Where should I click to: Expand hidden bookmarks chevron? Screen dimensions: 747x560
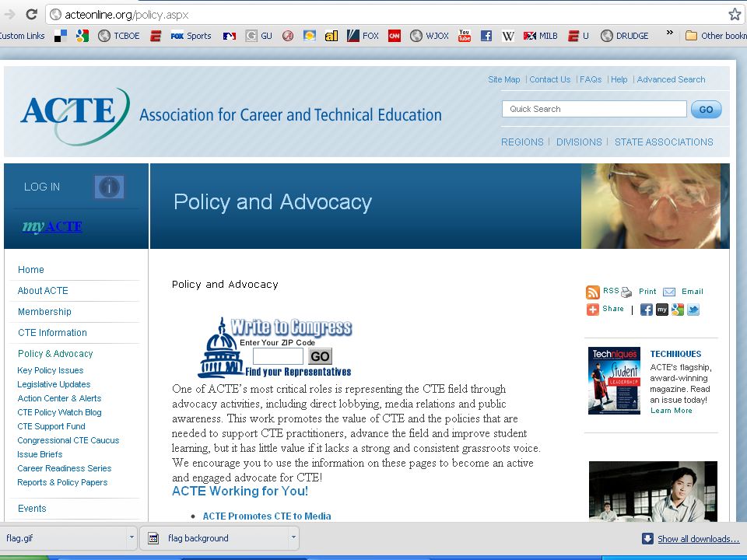coord(670,33)
